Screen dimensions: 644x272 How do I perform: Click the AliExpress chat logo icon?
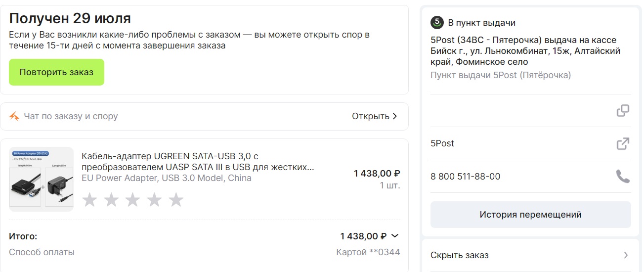pos(15,117)
